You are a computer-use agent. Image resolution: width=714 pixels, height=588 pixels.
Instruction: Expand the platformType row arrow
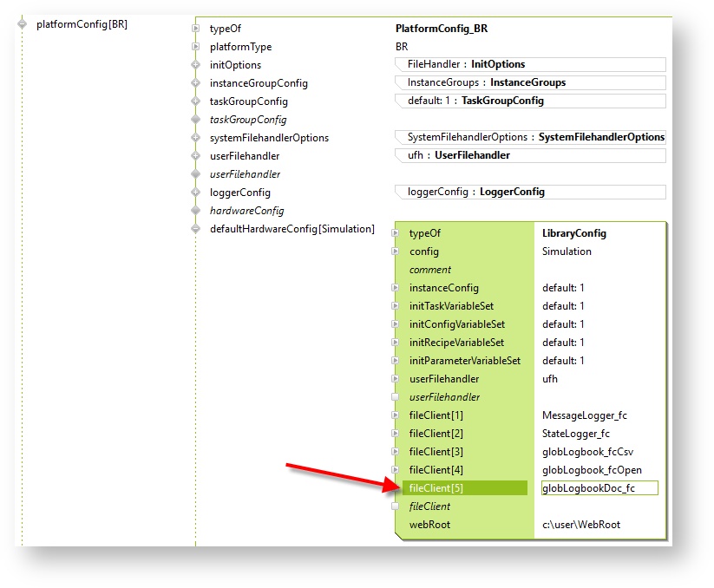[x=196, y=47]
